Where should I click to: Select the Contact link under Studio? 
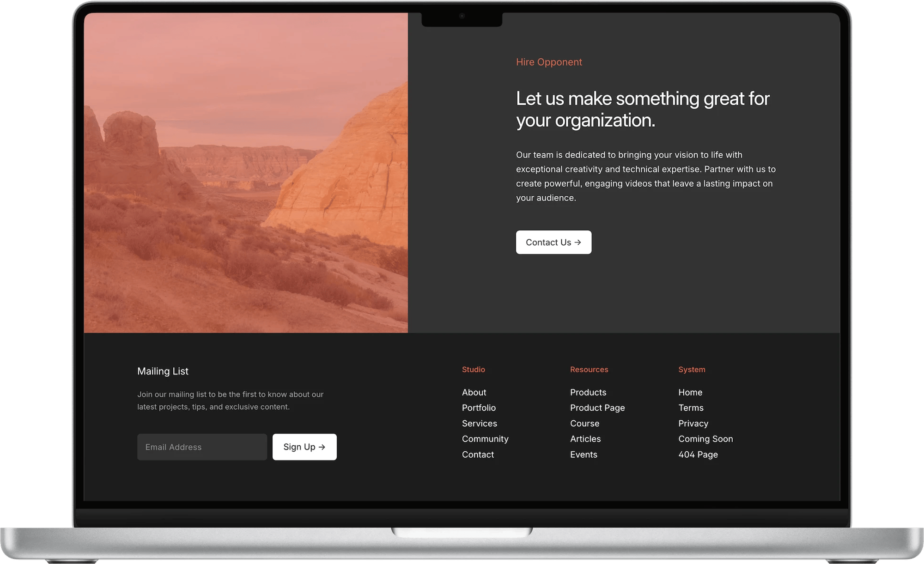point(478,455)
